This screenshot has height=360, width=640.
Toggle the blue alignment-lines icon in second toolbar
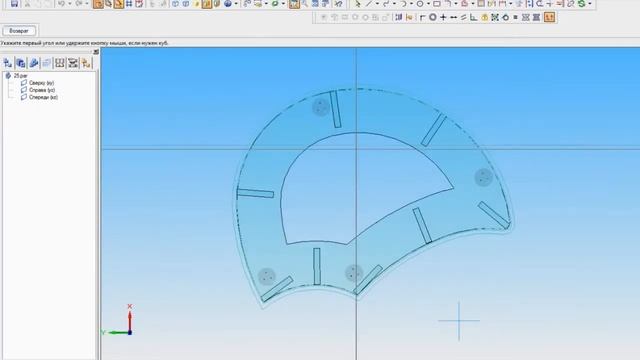(399, 17)
